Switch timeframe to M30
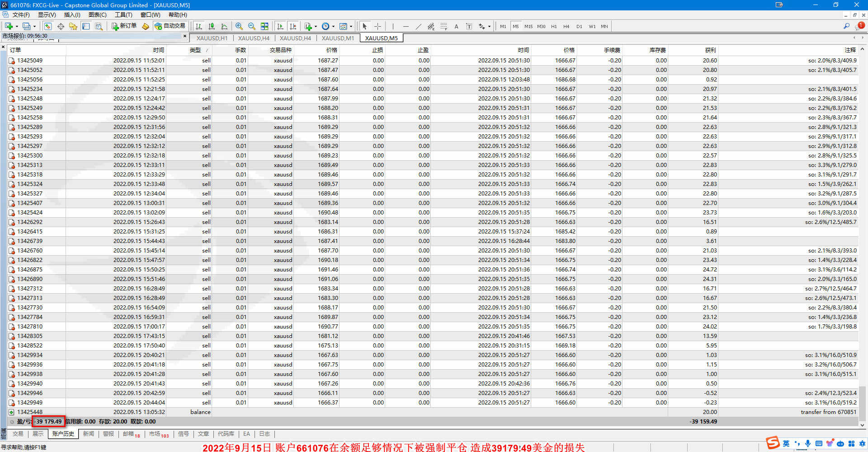Image resolution: width=868 pixels, height=452 pixels. 541,26
